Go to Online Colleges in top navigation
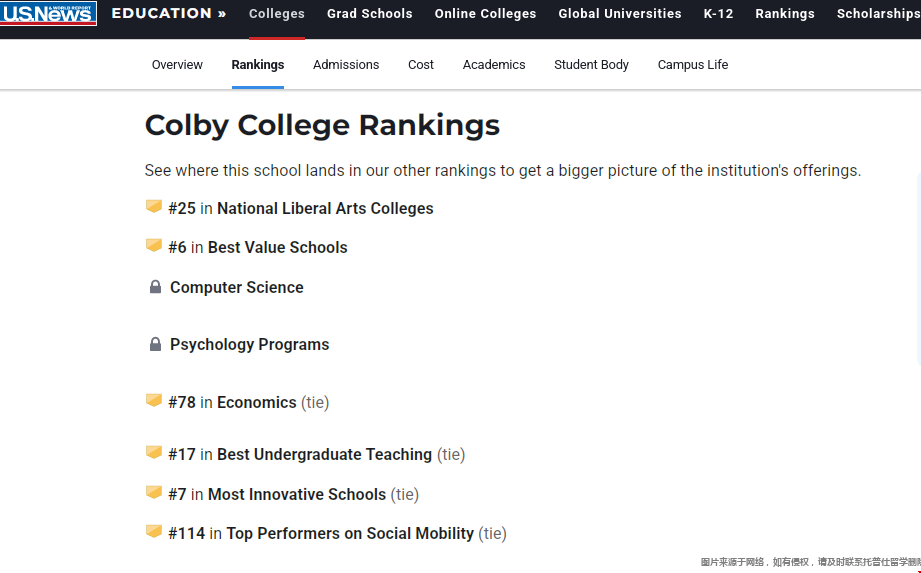 pyautogui.click(x=485, y=14)
